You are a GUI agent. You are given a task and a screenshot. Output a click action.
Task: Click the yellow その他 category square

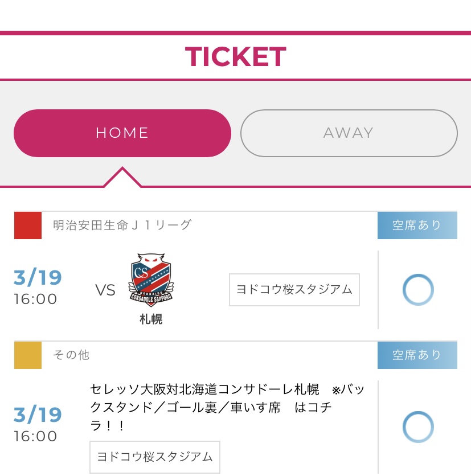point(28,355)
